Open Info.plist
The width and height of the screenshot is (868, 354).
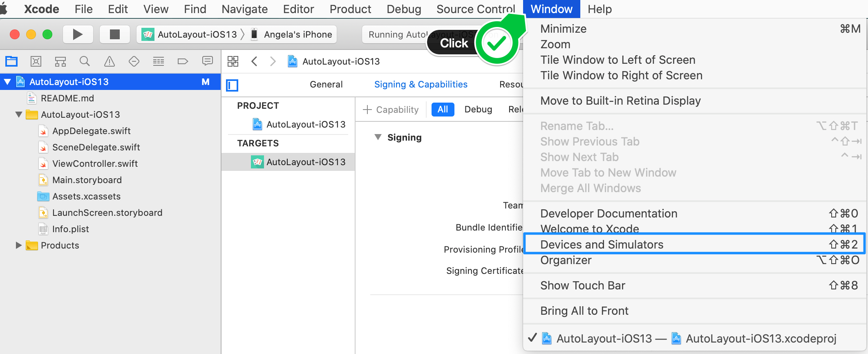pyautogui.click(x=110, y=229)
